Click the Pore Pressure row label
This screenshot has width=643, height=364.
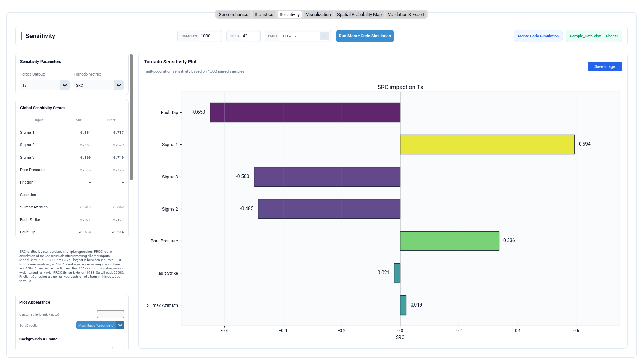pos(32,170)
